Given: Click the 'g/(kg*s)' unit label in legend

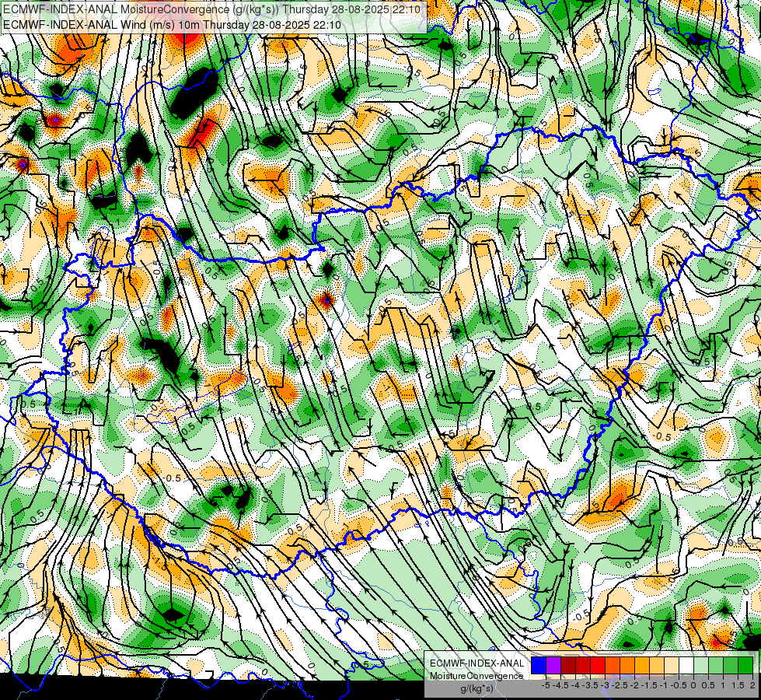Looking at the screenshot, I should (476, 688).
